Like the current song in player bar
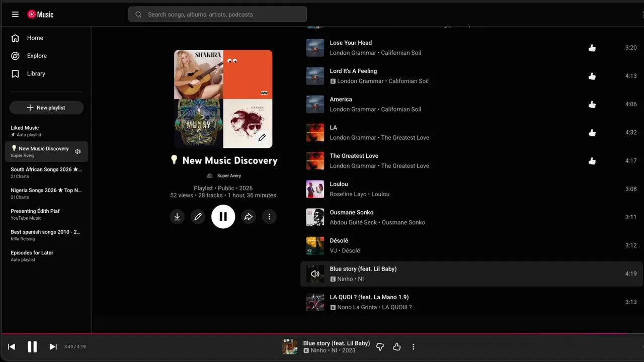Screen dimensions: 644x362 [x=397, y=347]
